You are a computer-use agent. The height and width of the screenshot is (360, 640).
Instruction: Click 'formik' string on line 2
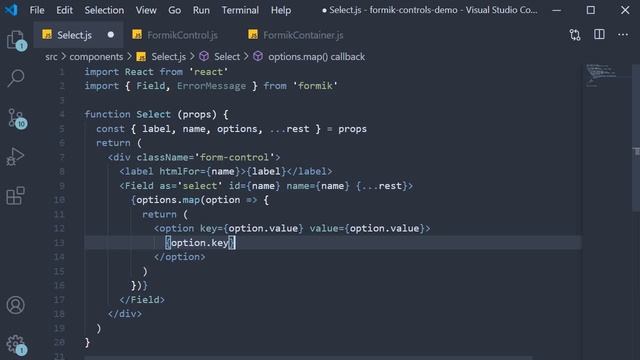tap(315, 86)
